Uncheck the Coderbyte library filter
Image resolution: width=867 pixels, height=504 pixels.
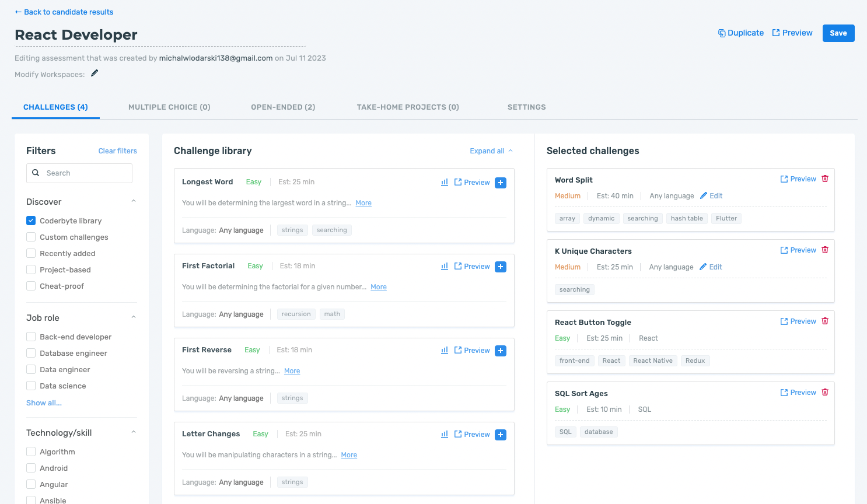tap(31, 220)
